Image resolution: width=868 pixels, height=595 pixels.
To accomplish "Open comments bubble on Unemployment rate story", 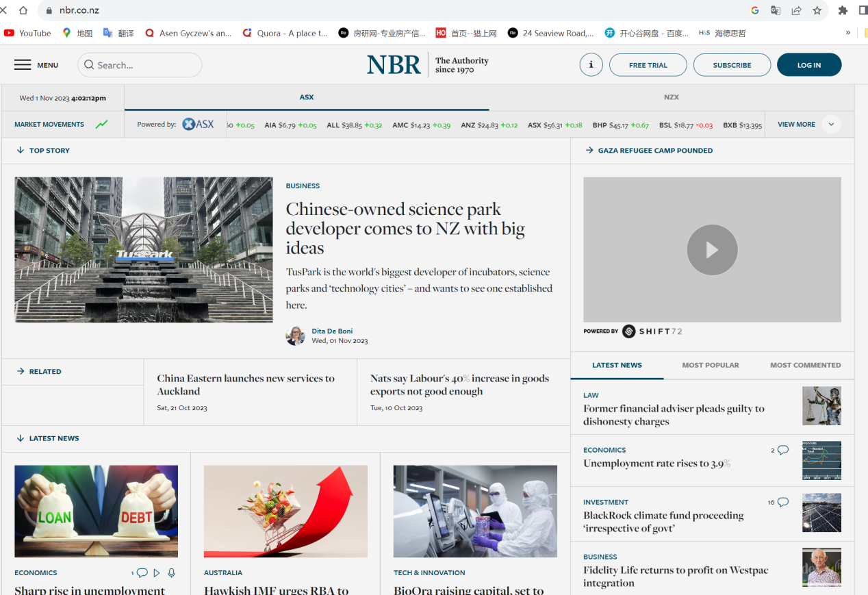I will 783,450.
